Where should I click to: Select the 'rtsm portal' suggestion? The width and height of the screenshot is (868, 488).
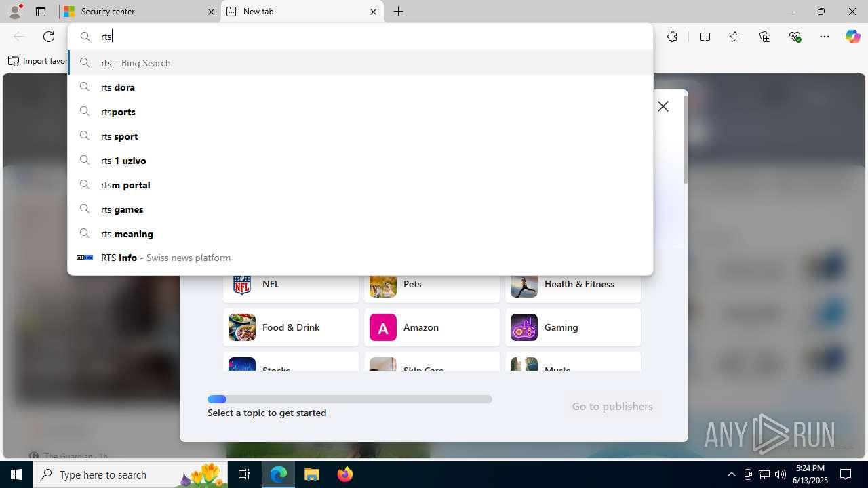(x=360, y=185)
